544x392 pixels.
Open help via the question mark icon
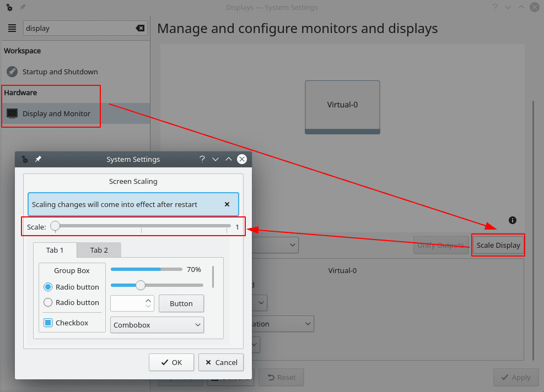202,159
